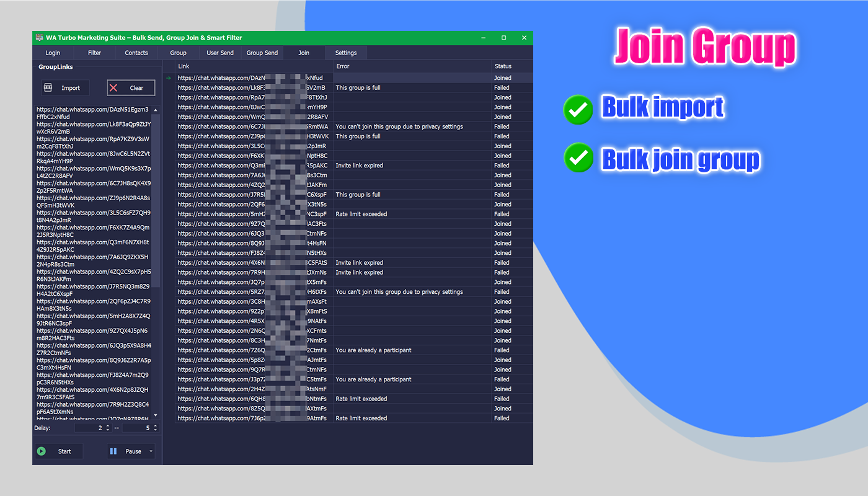Click the link cell starting with 9Z7Q
The width and height of the screenshot is (868, 496).
(x=254, y=224)
